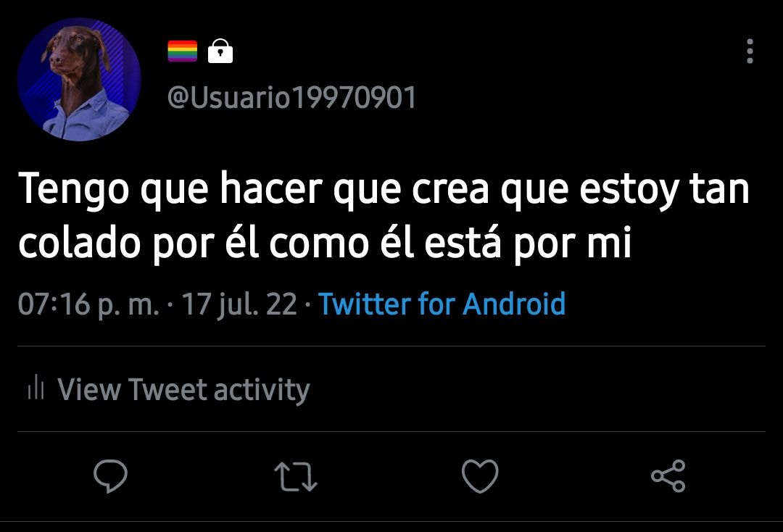The width and height of the screenshot is (783, 532).
Task: Open the reply speech bubble icon
Action: click(110, 475)
